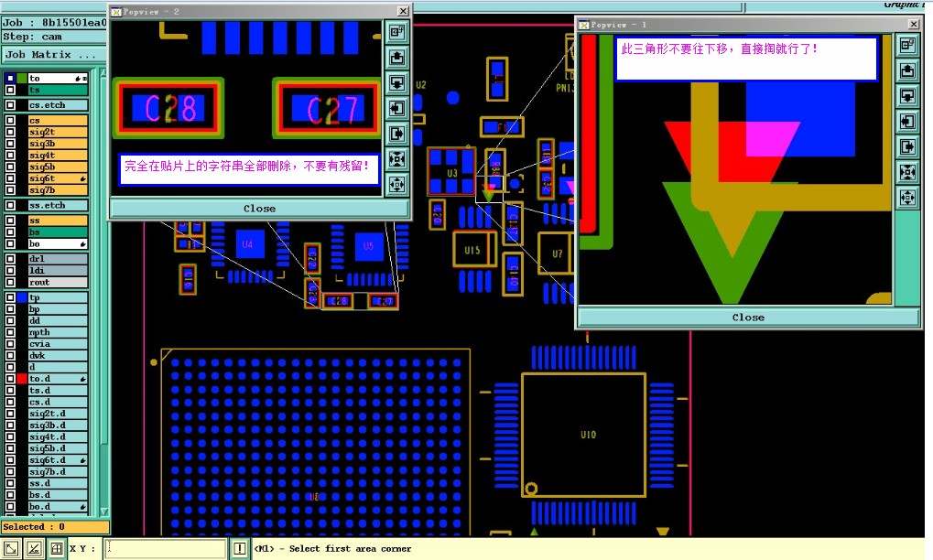Click the top feature-zoom icon in Popview 2
Image resolution: width=933 pixels, height=560 pixels.
click(x=396, y=31)
